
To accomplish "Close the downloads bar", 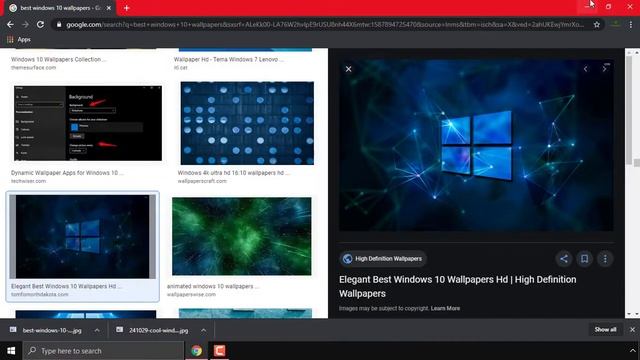I will pos(632,329).
